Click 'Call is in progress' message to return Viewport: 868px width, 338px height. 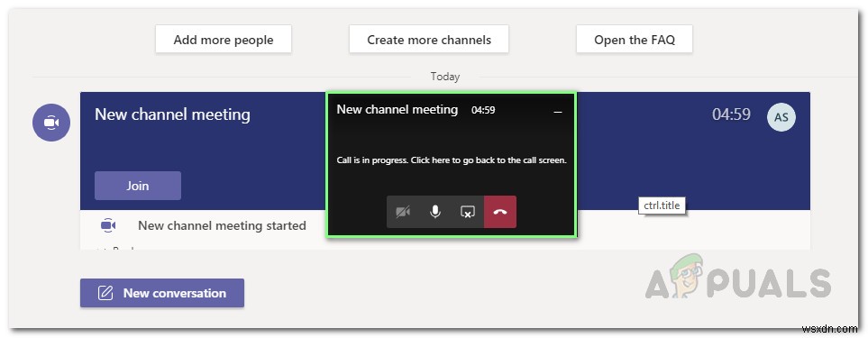[x=452, y=160]
